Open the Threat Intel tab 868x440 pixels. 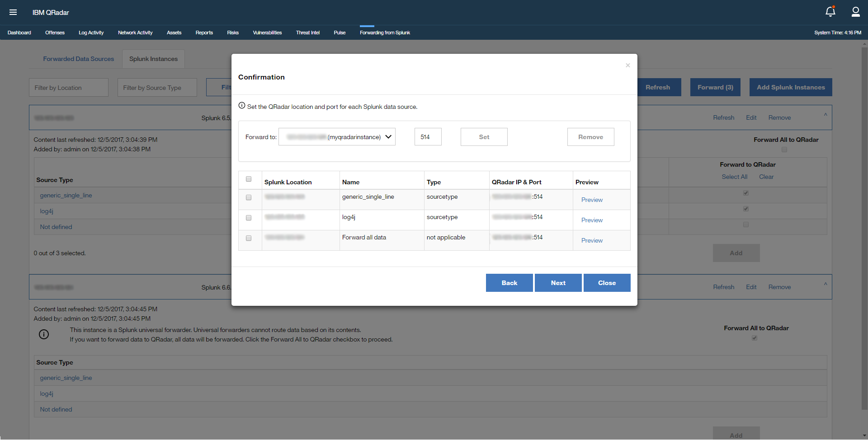[x=308, y=33]
